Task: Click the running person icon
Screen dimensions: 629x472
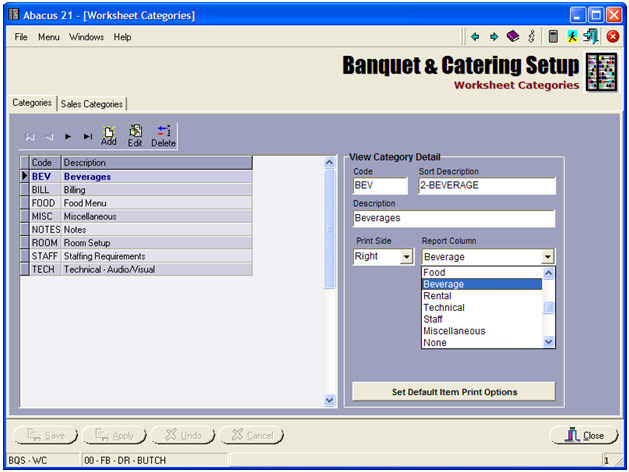Action: coord(572,36)
